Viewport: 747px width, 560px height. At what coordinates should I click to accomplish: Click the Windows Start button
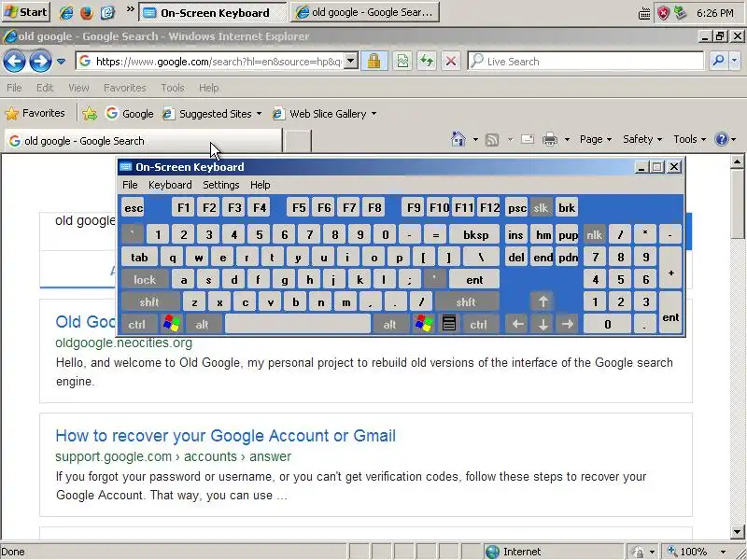click(26, 12)
